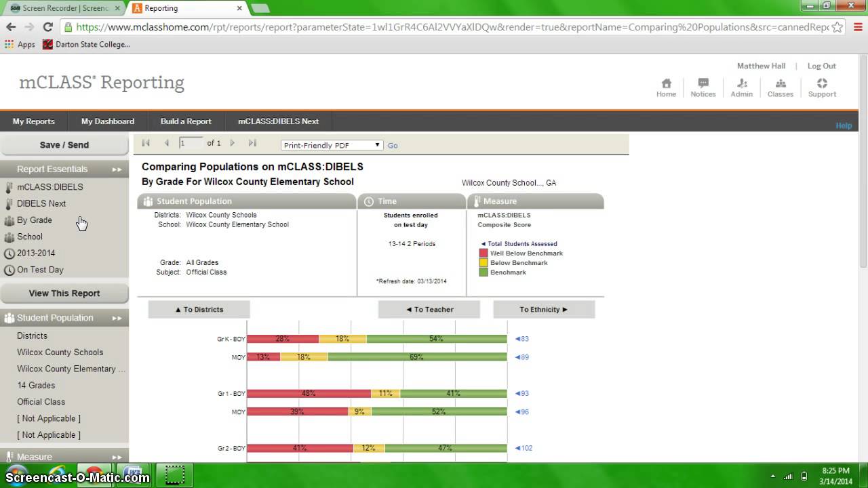Viewport: 868px width, 488px height.
Task: Expand the Measure sidebar section
Action: point(64,457)
